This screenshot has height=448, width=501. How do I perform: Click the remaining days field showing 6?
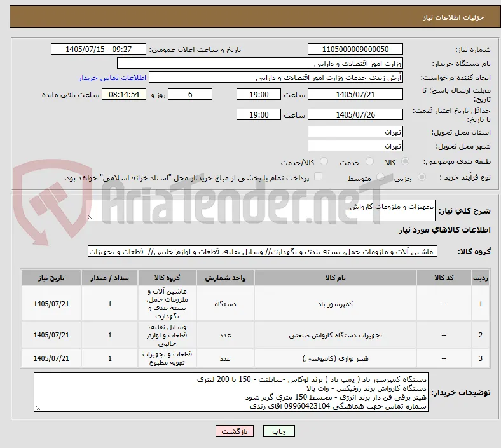pos(190,94)
